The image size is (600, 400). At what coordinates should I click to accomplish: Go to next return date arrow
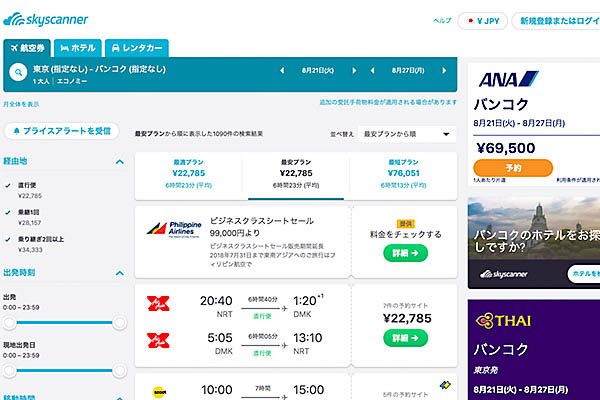pos(444,70)
